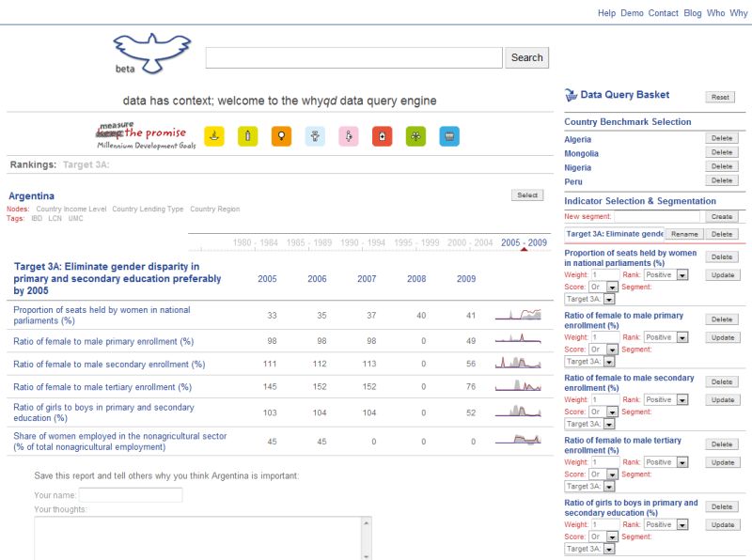Open sparkline for women in nonagricultural sector
The width and height of the screenshot is (752, 560).
[x=518, y=439]
